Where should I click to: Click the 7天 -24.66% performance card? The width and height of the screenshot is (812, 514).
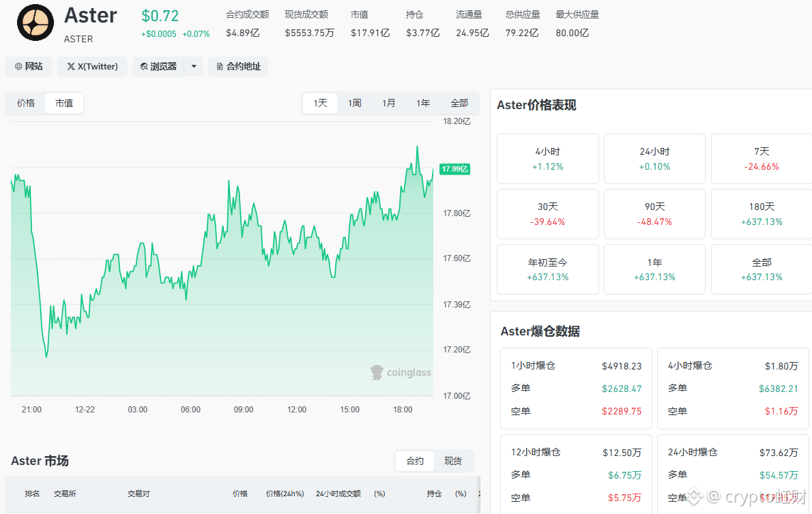(x=762, y=159)
